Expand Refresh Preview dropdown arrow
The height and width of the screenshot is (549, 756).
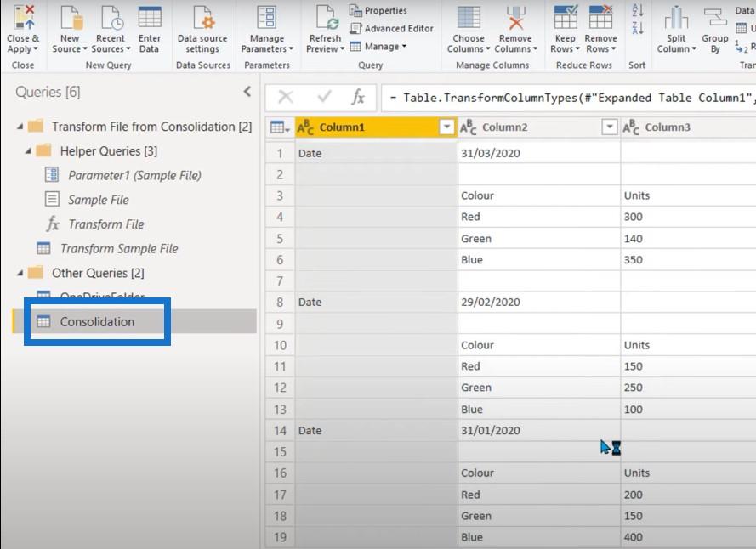(342, 48)
